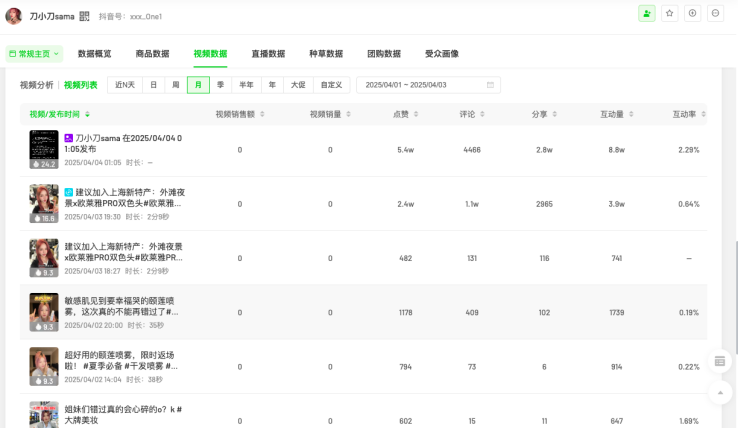Open 姐妹们错过真的会心碎 video title
Image resolution: width=738 pixels, height=428 pixels.
(x=123, y=414)
